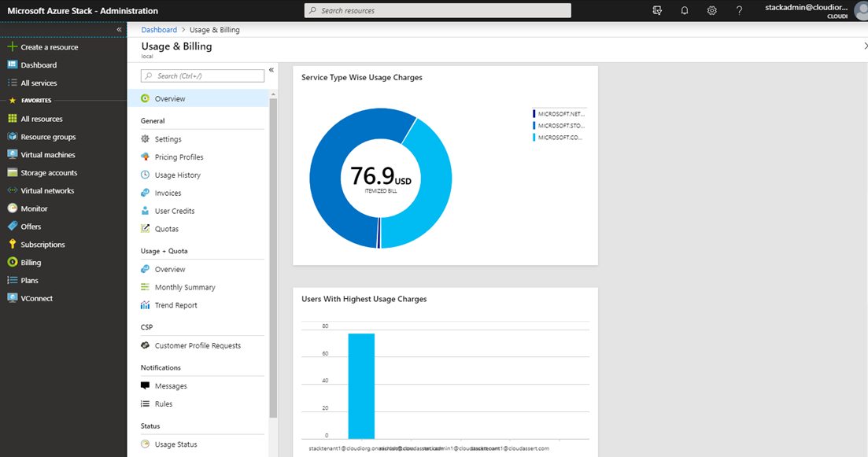Viewport: 868px width, 457px height.
Task: Click the Create a resource plus icon
Action: pos(12,47)
